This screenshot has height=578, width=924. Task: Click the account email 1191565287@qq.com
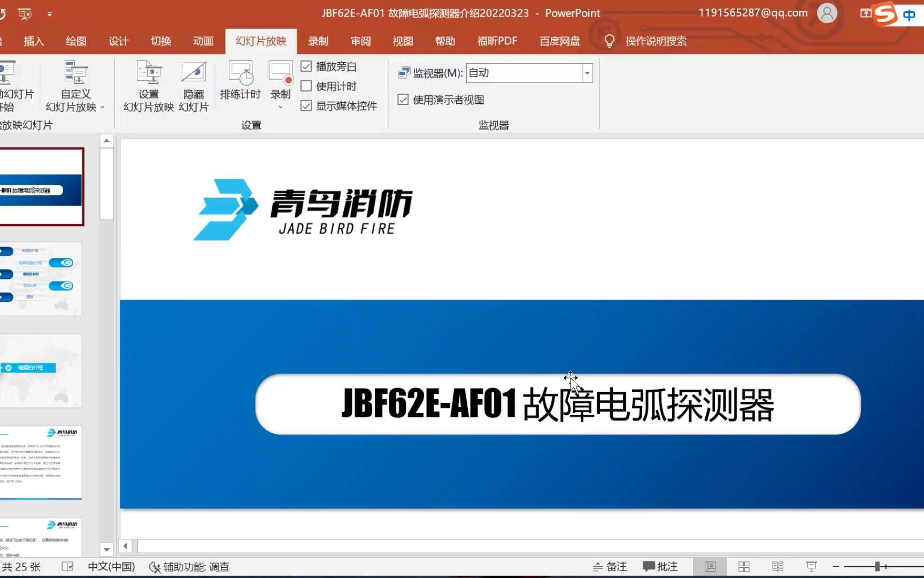click(753, 13)
